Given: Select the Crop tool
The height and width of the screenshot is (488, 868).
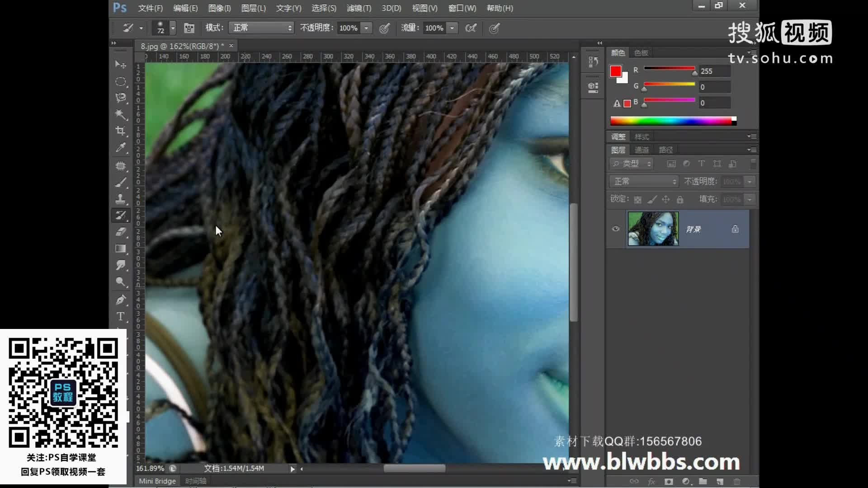Looking at the screenshot, I should 121,131.
